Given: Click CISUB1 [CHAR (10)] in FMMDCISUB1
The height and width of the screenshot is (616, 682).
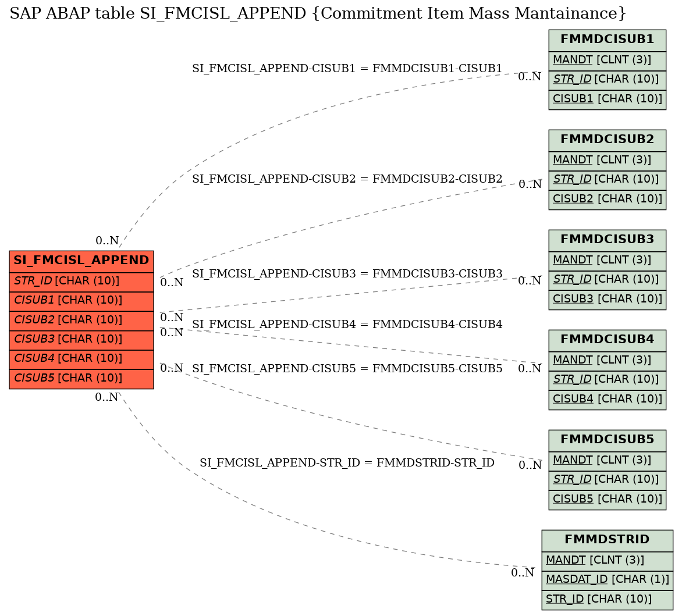Looking at the screenshot, I should click(x=607, y=100).
